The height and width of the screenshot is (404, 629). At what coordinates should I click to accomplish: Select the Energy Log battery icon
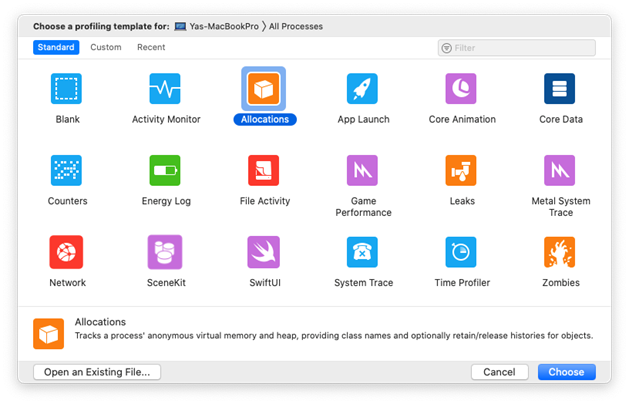click(x=165, y=171)
